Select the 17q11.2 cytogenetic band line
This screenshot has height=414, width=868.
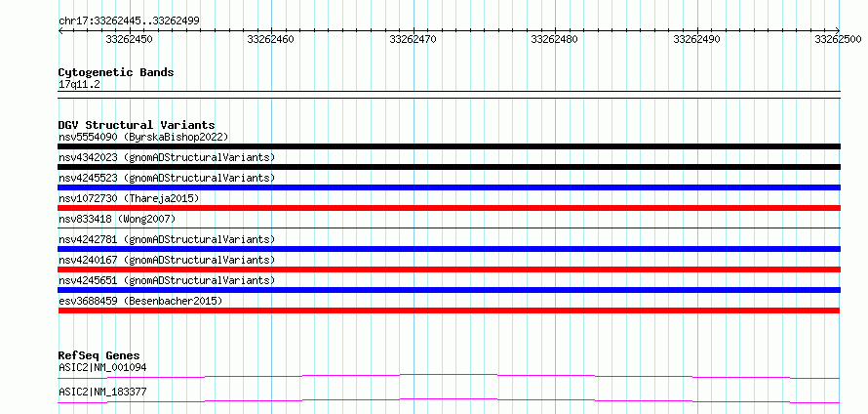click(449, 94)
